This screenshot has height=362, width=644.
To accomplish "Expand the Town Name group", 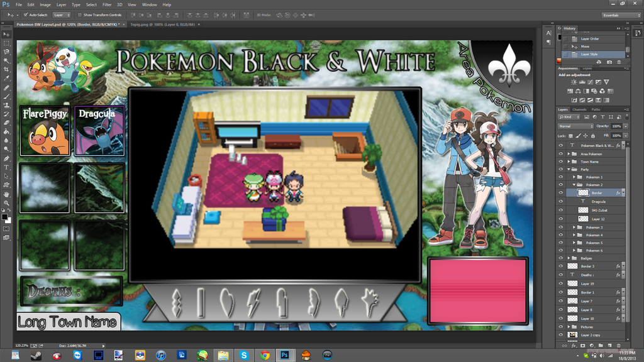I will 569,162.
